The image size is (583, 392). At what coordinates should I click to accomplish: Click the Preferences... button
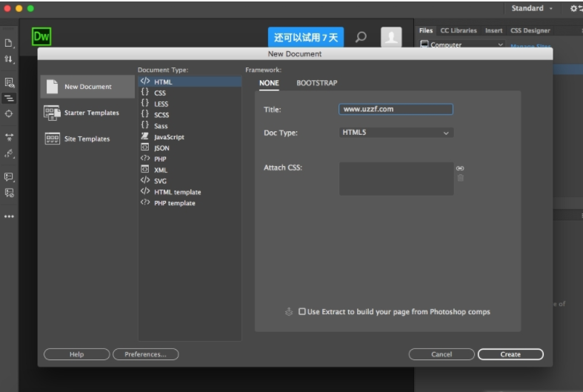[x=145, y=354]
